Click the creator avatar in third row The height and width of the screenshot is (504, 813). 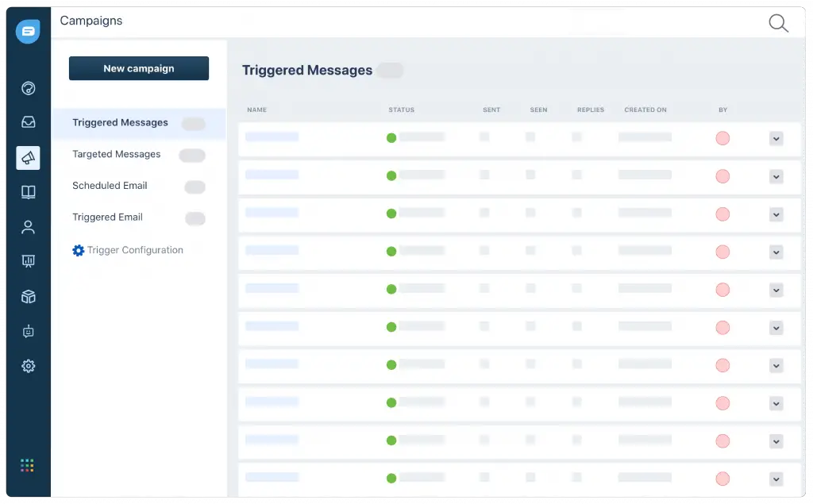pyautogui.click(x=722, y=214)
